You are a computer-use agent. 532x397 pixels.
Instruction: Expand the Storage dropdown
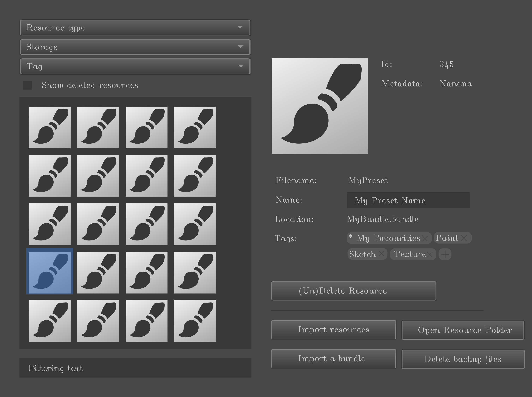[135, 47]
